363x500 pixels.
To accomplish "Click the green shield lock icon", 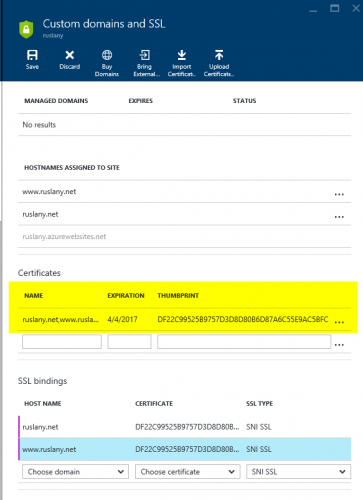I will 26,29.
